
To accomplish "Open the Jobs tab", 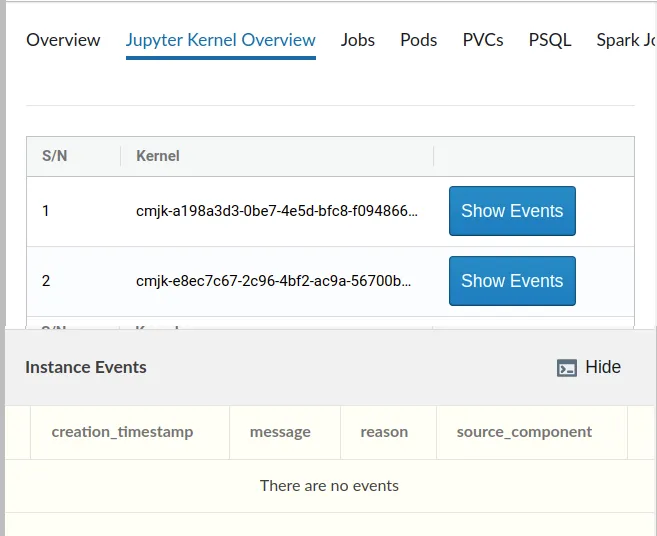I will pyautogui.click(x=357, y=40).
